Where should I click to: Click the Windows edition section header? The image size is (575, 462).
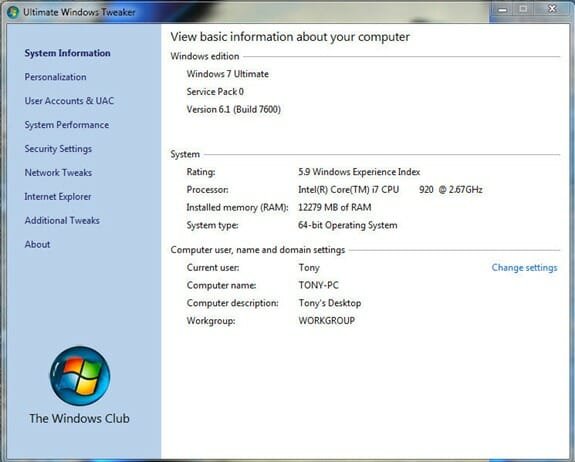pyautogui.click(x=205, y=56)
